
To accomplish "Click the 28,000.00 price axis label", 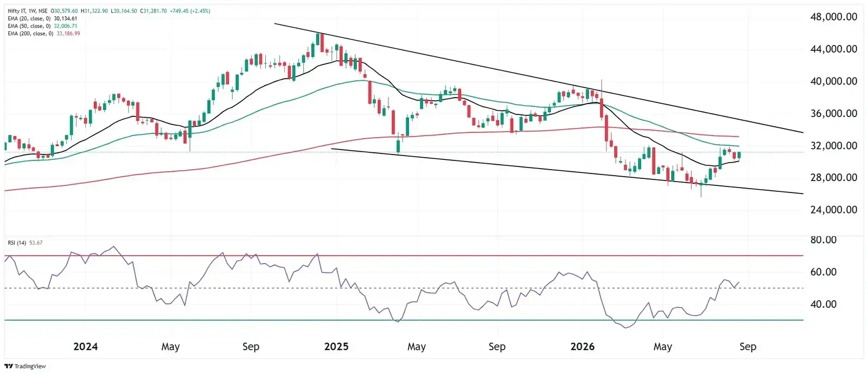I will coord(833,178).
